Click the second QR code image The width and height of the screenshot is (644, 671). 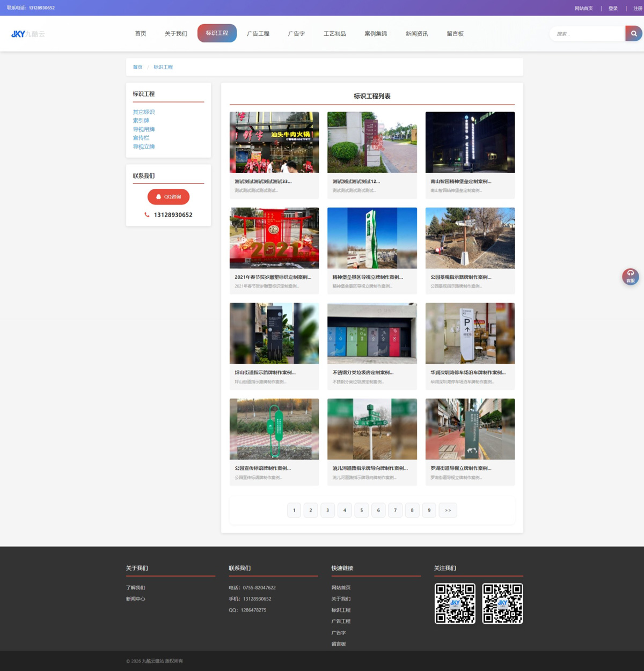(502, 603)
